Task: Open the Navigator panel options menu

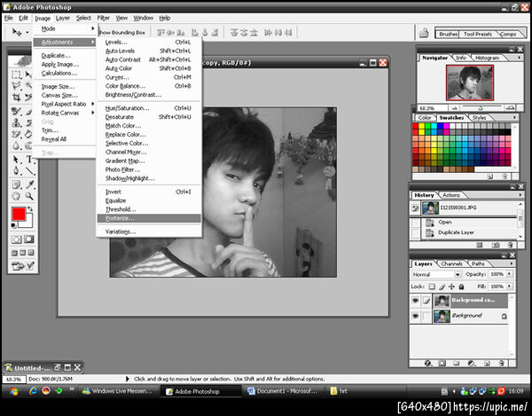Action: click(519, 58)
